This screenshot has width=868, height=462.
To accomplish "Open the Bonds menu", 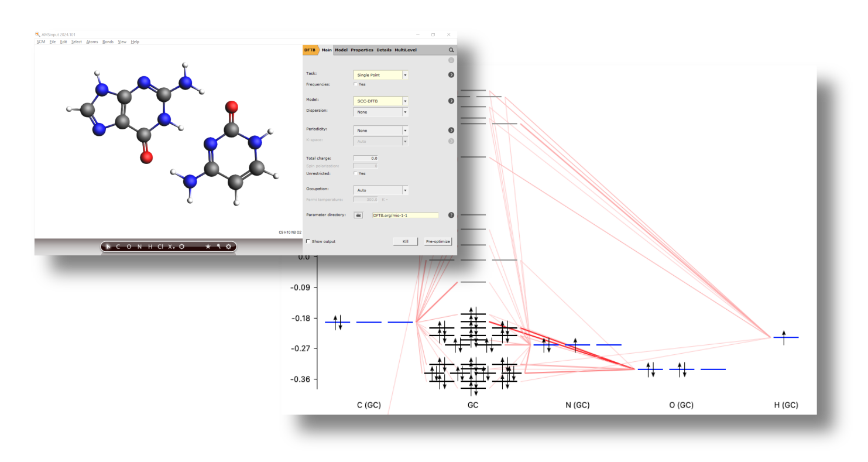I will (x=108, y=42).
